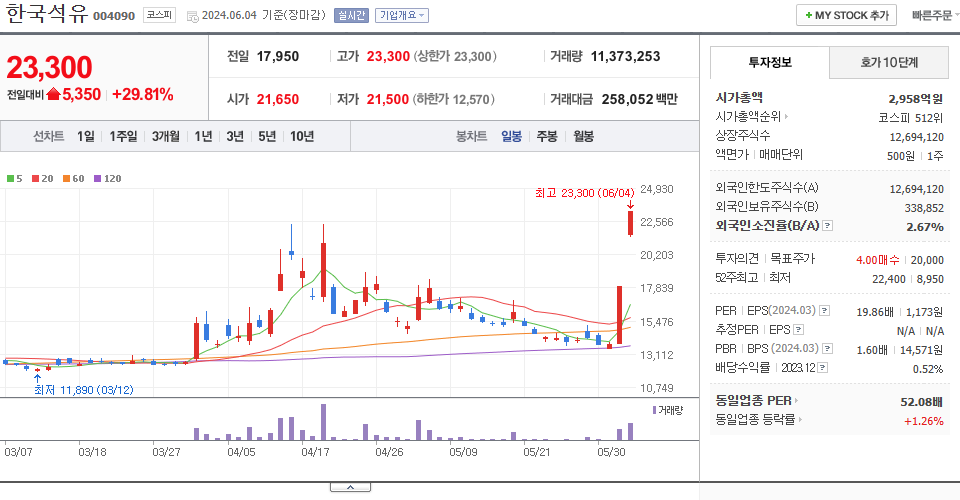960x500 pixels.
Task: Click the 05/30 date label on chart axis
Action: coord(611,452)
